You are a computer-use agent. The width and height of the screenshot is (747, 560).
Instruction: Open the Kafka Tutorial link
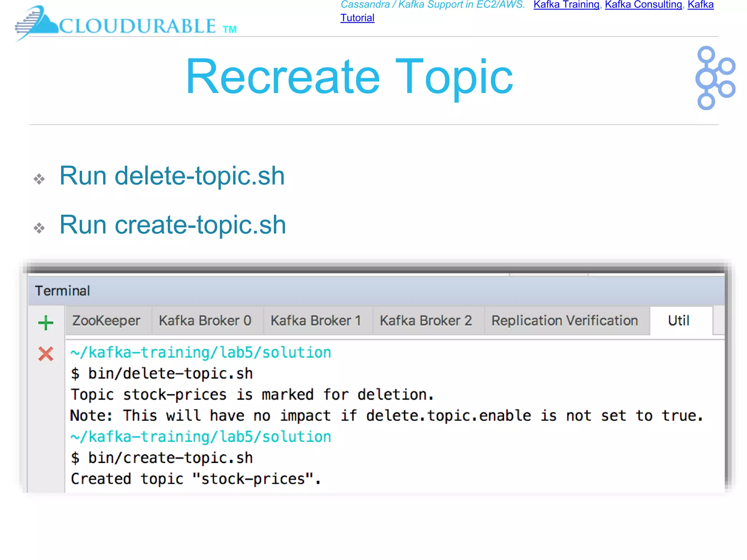(x=357, y=18)
